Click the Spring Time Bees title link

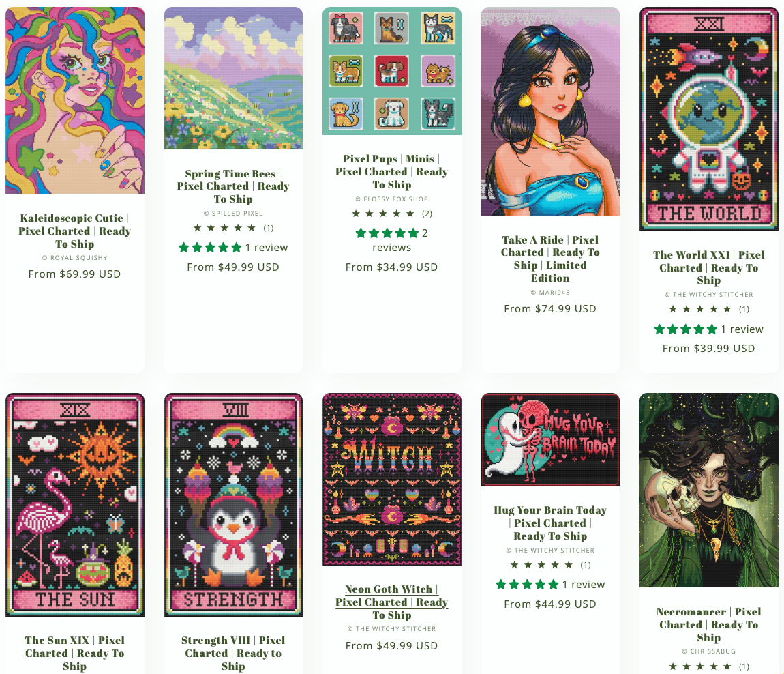pos(234,186)
